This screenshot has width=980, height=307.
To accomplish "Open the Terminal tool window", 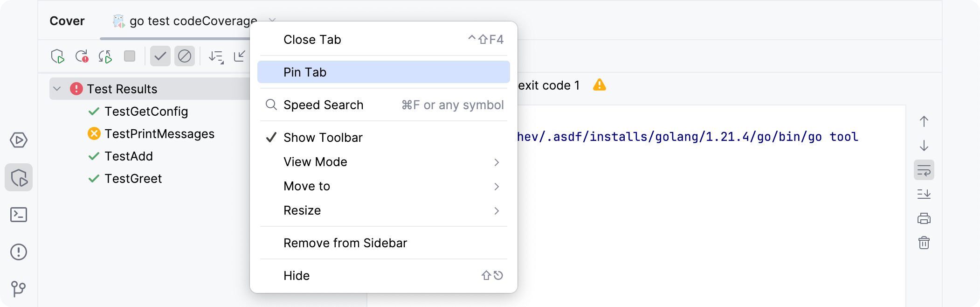I will pyautogui.click(x=19, y=215).
